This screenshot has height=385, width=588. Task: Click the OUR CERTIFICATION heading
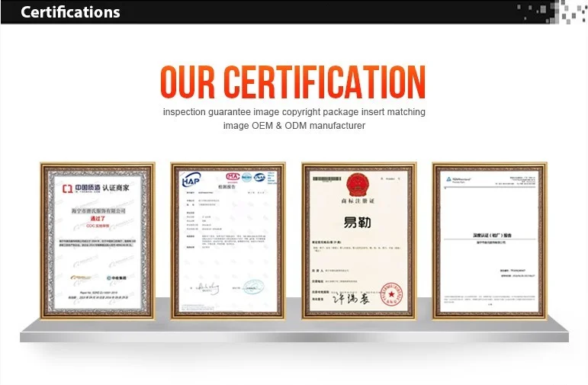293,82
